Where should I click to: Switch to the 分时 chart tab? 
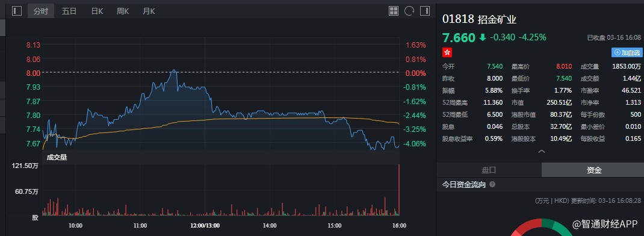coord(41,11)
